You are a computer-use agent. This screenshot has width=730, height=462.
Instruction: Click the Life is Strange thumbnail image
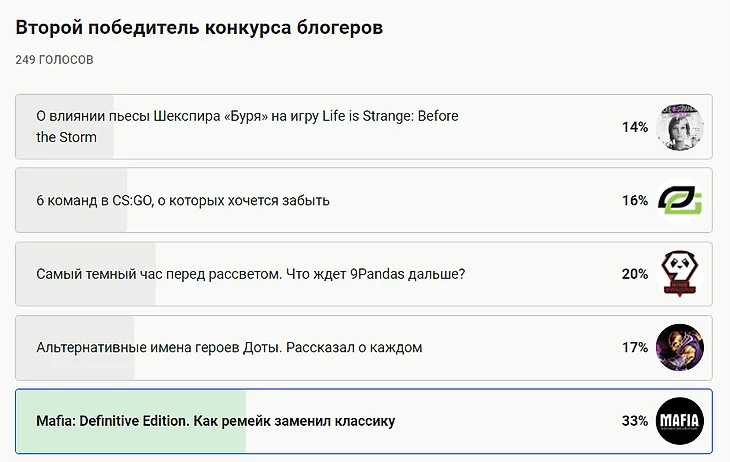tap(680, 127)
